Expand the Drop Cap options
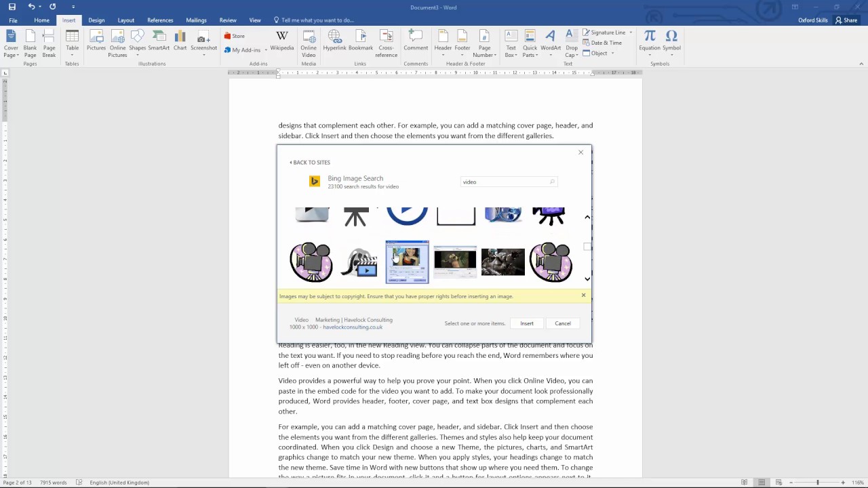Image resolution: width=868 pixels, height=488 pixels. click(x=572, y=44)
